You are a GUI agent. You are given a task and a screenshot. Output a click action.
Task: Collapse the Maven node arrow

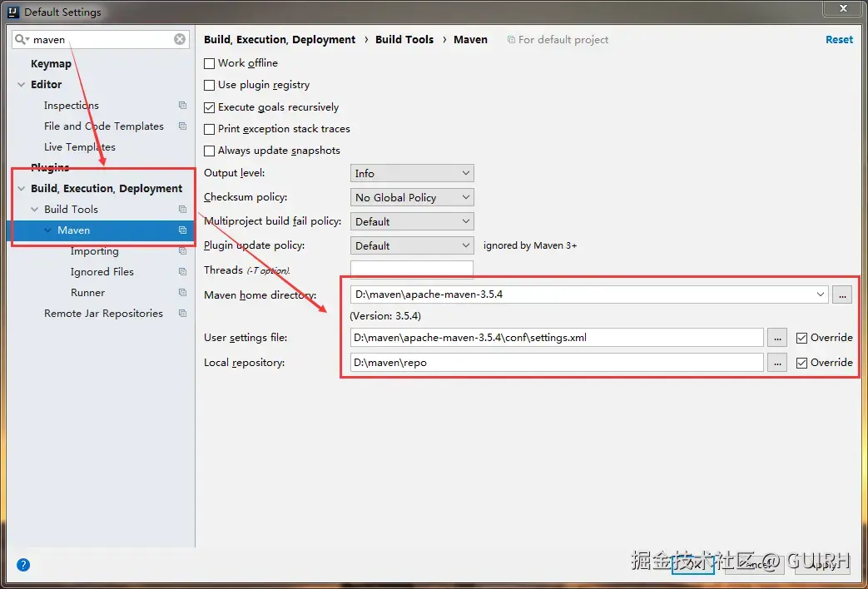48,230
